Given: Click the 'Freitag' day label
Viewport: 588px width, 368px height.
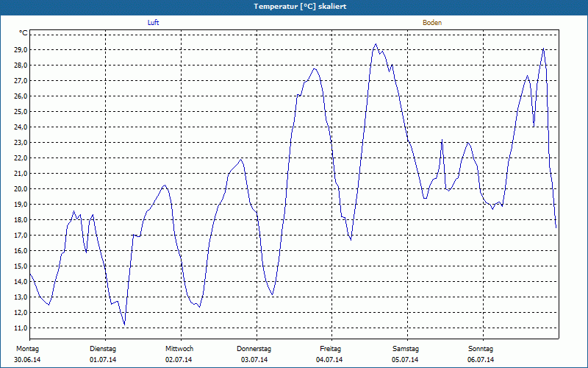Looking at the screenshot, I should tap(330, 349).
